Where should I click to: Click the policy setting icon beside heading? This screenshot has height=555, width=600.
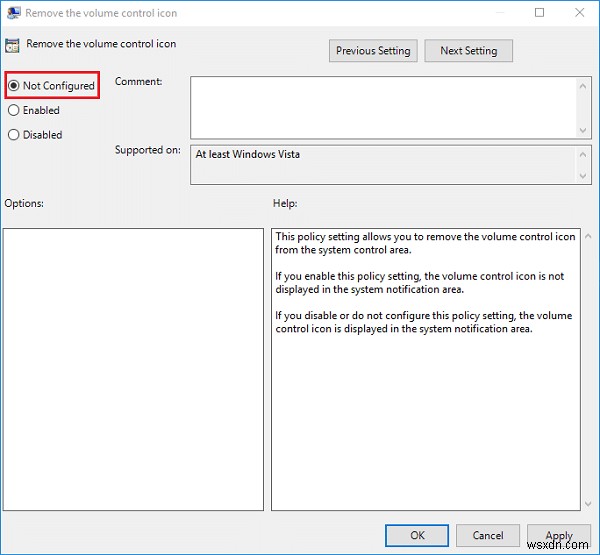click(12, 45)
